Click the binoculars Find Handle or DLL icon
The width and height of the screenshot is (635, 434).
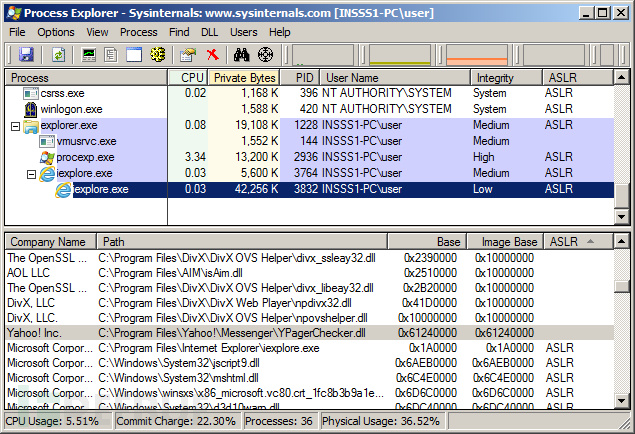coord(242,55)
